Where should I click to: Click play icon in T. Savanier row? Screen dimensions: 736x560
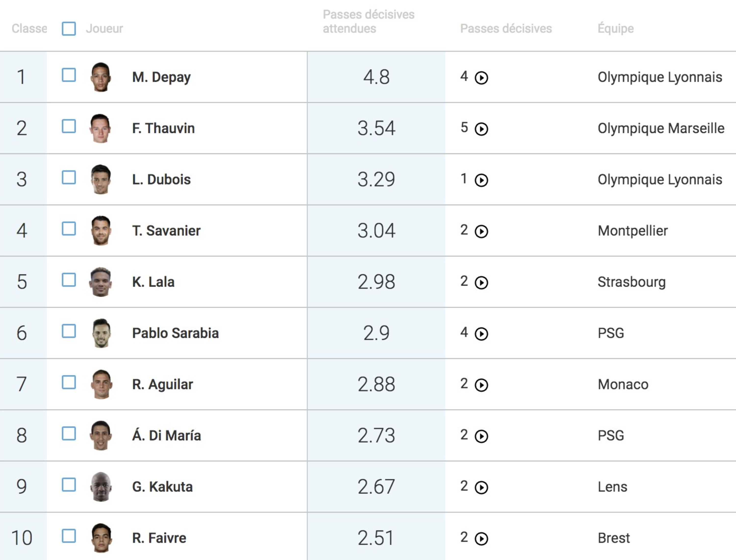[x=481, y=232]
